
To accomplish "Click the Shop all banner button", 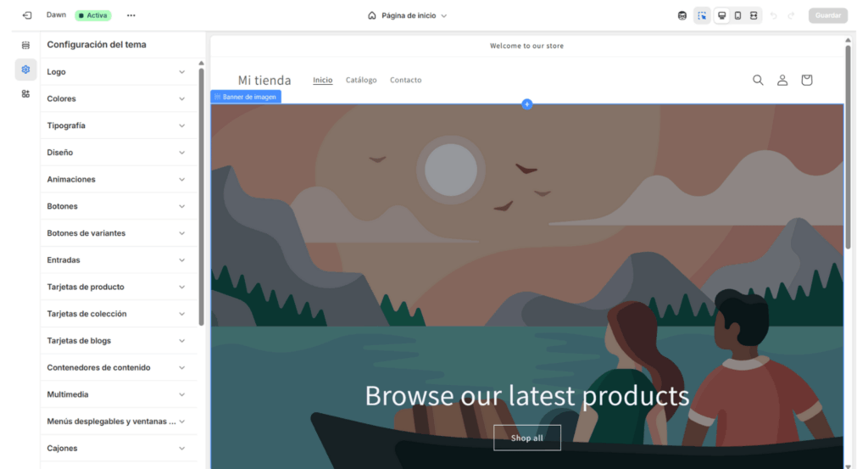I will (526, 438).
